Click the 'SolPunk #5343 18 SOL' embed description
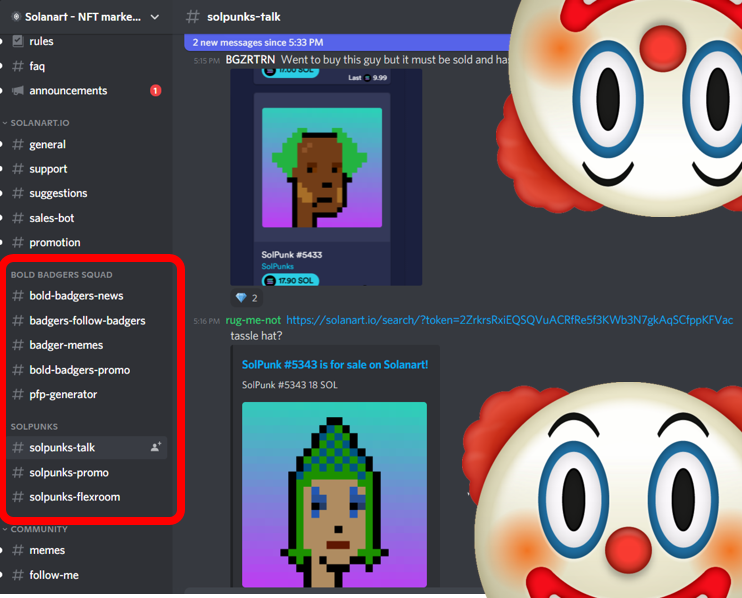The height and width of the screenshot is (598, 742). (290, 385)
